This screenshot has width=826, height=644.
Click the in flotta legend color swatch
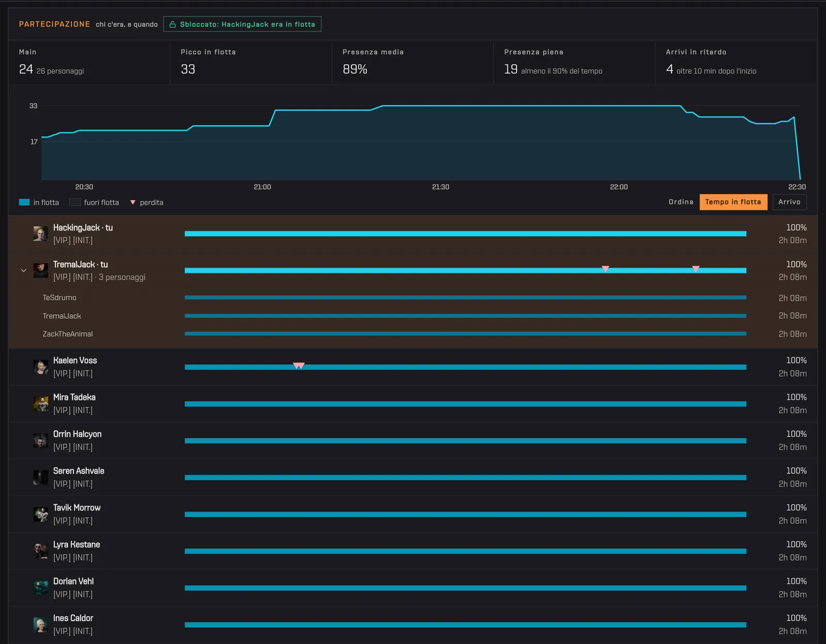pyautogui.click(x=24, y=202)
